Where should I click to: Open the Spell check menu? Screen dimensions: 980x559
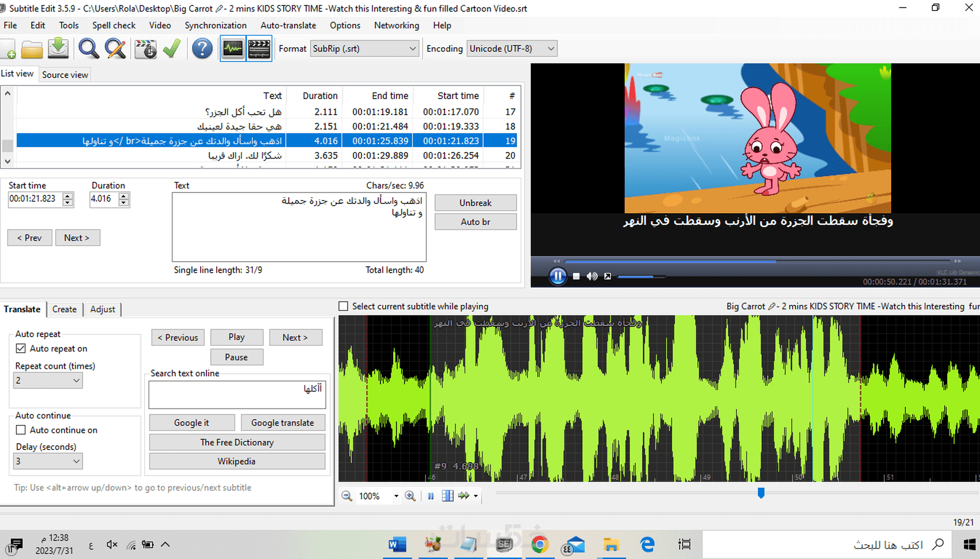pos(114,25)
